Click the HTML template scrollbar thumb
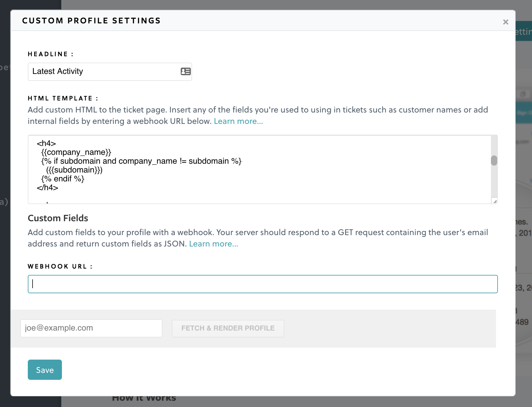This screenshot has width=532, height=407. [494, 161]
